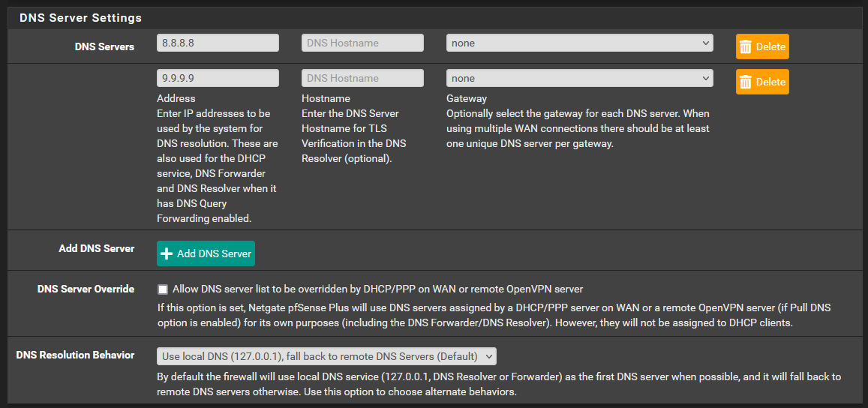
Task: Click the DNS Hostname field in the first row
Action: coord(362,43)
